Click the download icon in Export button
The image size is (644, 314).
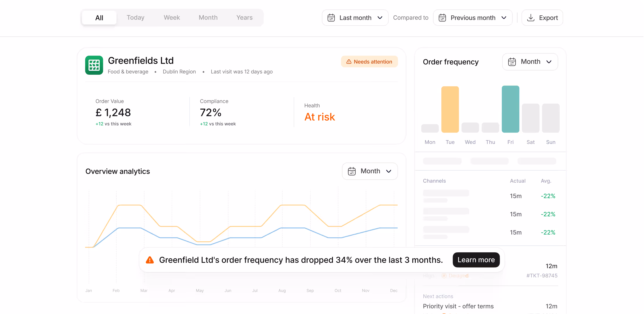531,18
